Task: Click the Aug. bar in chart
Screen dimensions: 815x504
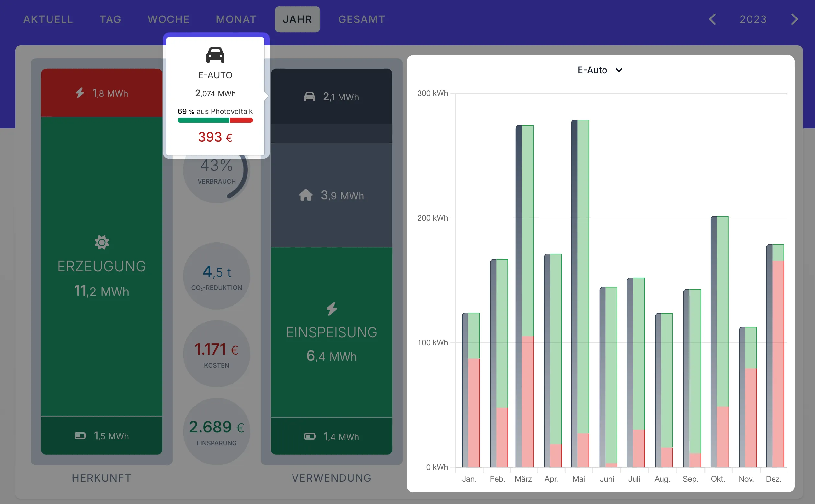Action: pos(664,390)
